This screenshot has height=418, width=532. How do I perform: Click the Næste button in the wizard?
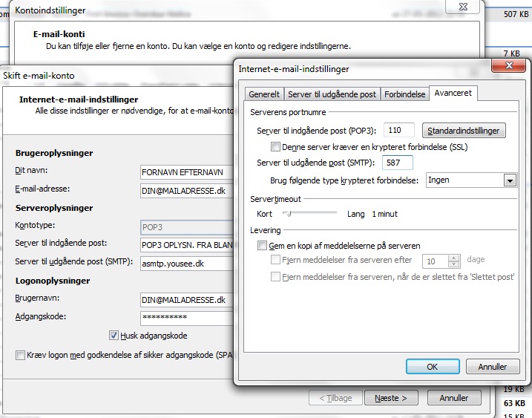[395, 398]
